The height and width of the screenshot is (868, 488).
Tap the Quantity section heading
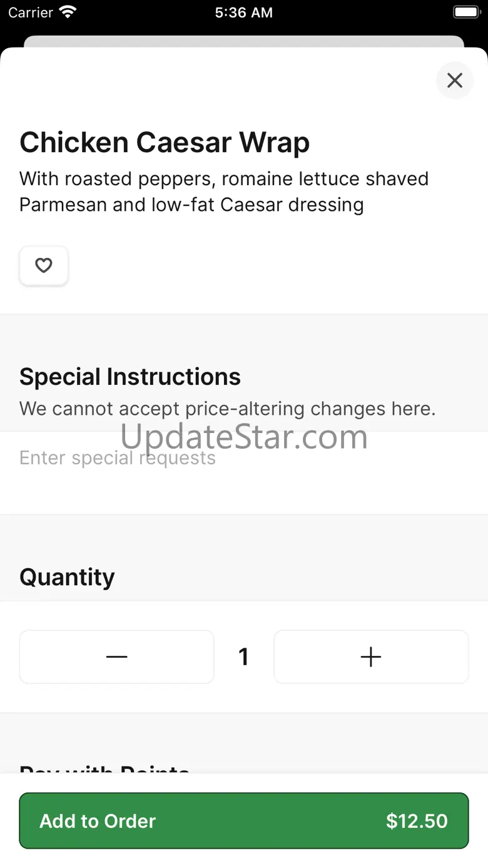pyautogui.click(x=67, y=576)
